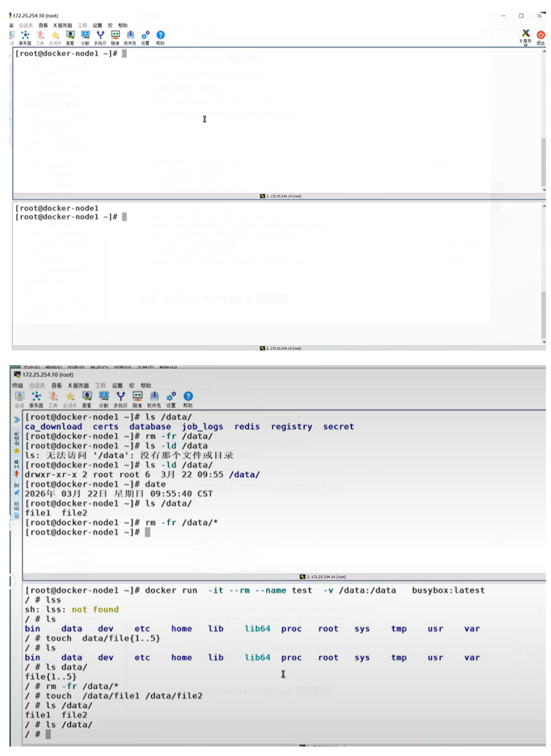Image resolution: width=551 pixels, height=756 pixels.
Task: Open 帮助 menu in upper window
Action: click(123, 25)
